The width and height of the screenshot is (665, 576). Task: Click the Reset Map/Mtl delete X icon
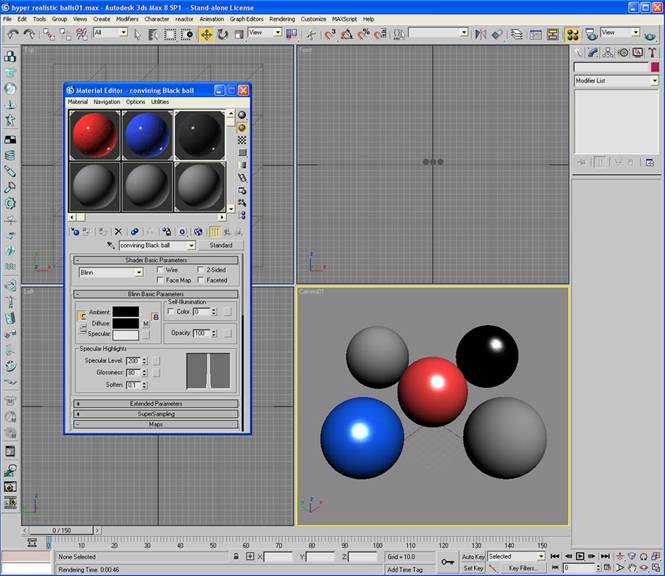(x=118, y=231)
